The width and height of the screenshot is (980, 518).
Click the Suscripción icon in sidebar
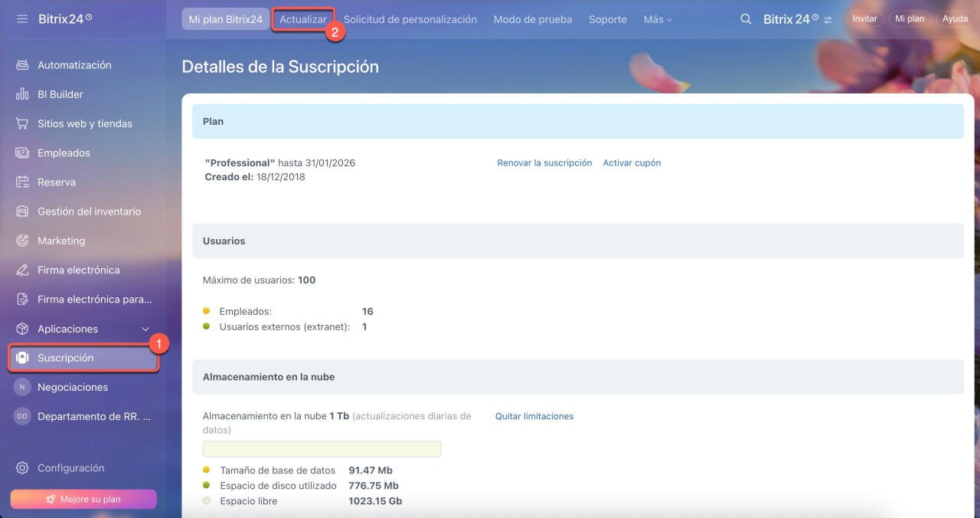point(22,358)
